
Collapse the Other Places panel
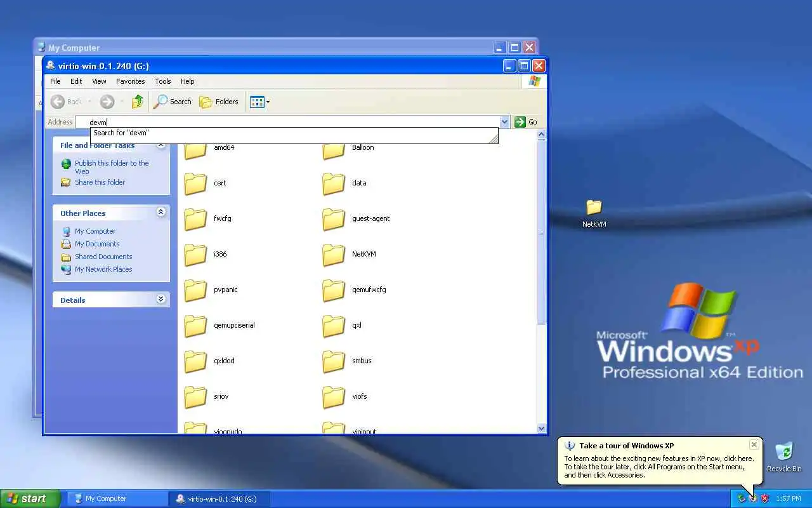(161, 212)
